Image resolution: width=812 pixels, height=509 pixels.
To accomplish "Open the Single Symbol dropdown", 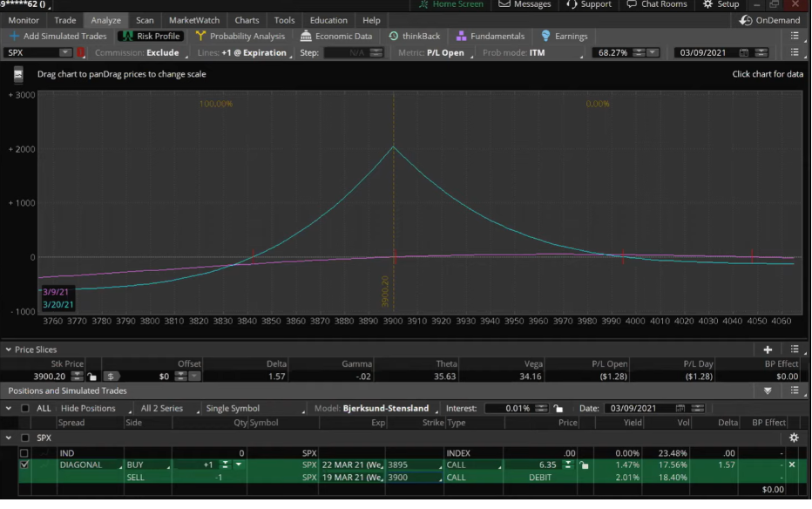I will 253,408.
